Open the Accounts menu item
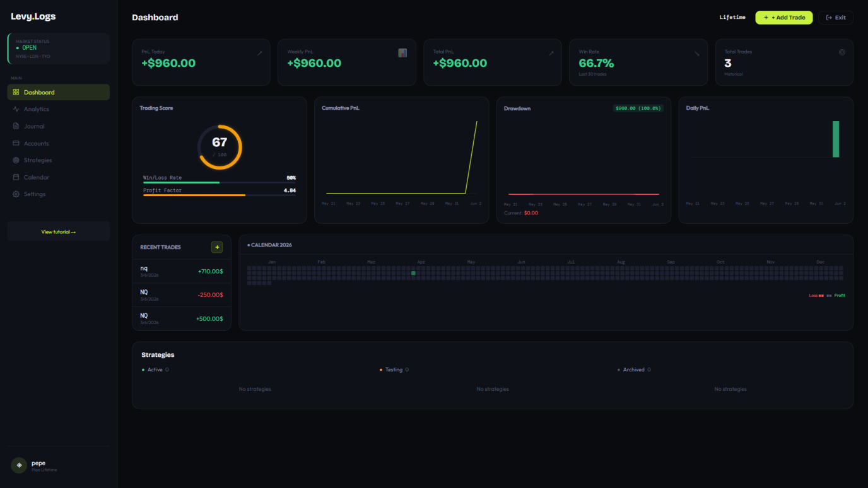This screenshot has width=868, height=488. (58, 143)
